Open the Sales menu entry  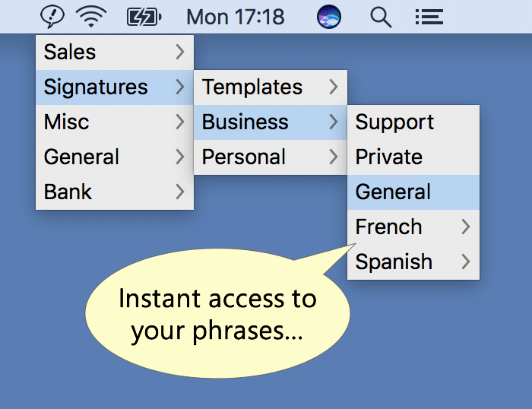115,52
